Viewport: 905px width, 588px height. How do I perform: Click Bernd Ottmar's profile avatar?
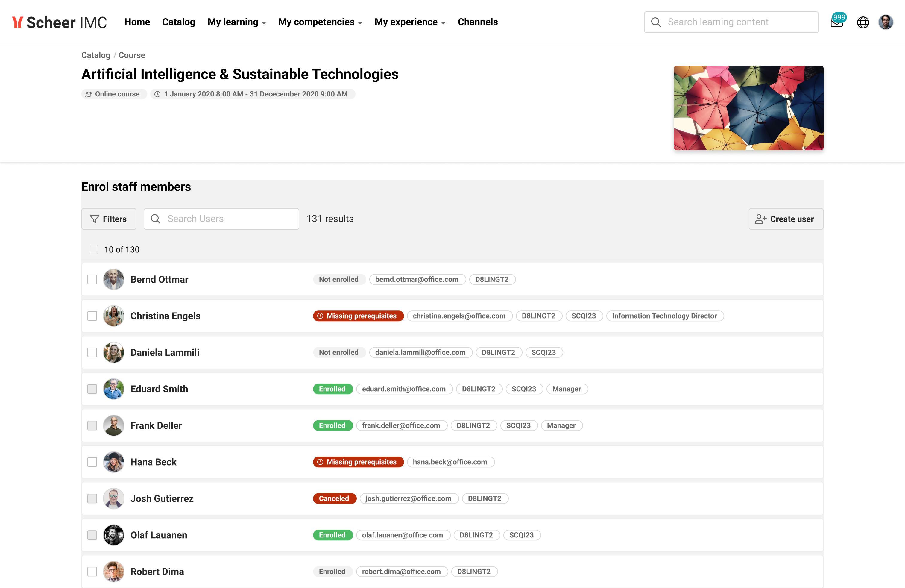[x=113, y=280]
